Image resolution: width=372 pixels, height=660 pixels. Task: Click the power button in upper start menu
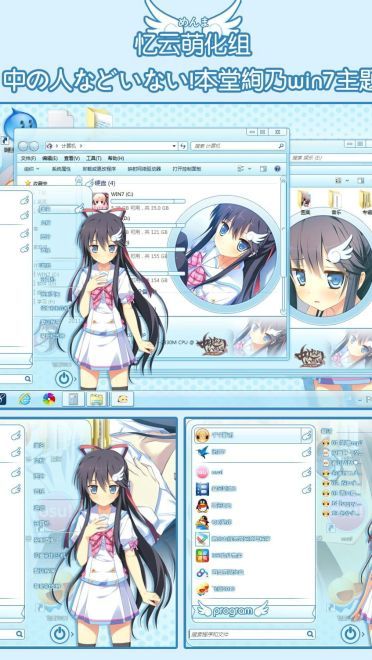(64, 378)
